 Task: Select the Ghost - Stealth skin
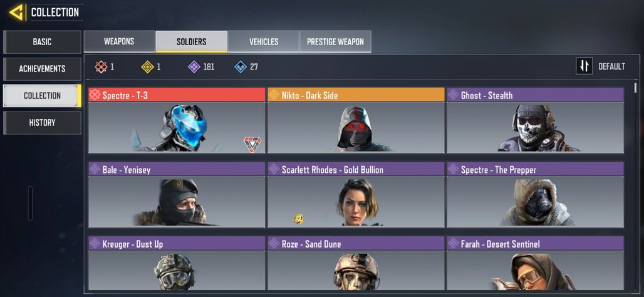pos(535,120)
